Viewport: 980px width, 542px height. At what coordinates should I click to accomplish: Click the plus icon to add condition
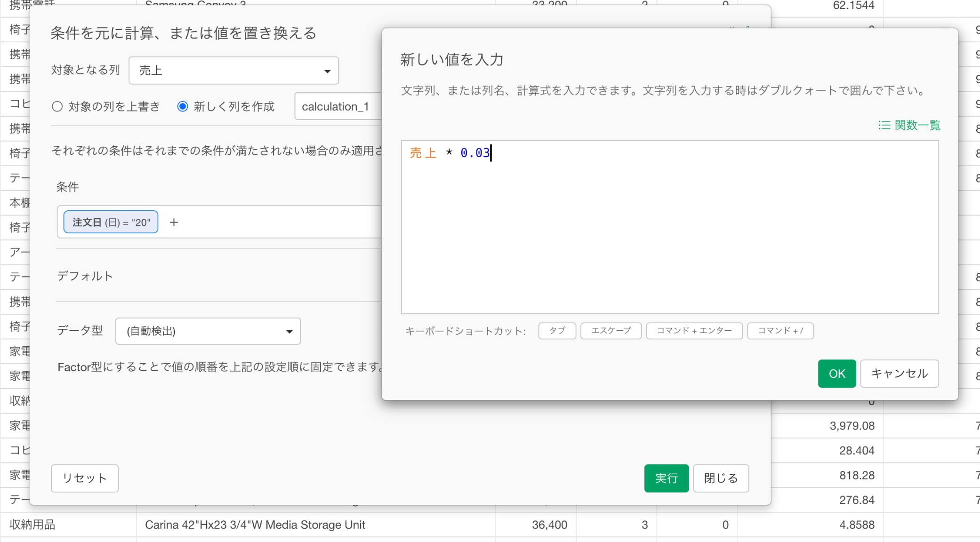[x=174, y=222]
